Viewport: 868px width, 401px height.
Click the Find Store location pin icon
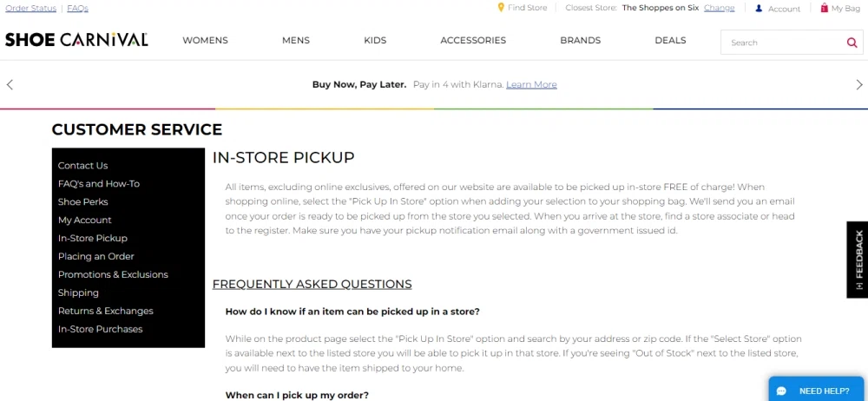pyautogui.click(x=501, y=8)
